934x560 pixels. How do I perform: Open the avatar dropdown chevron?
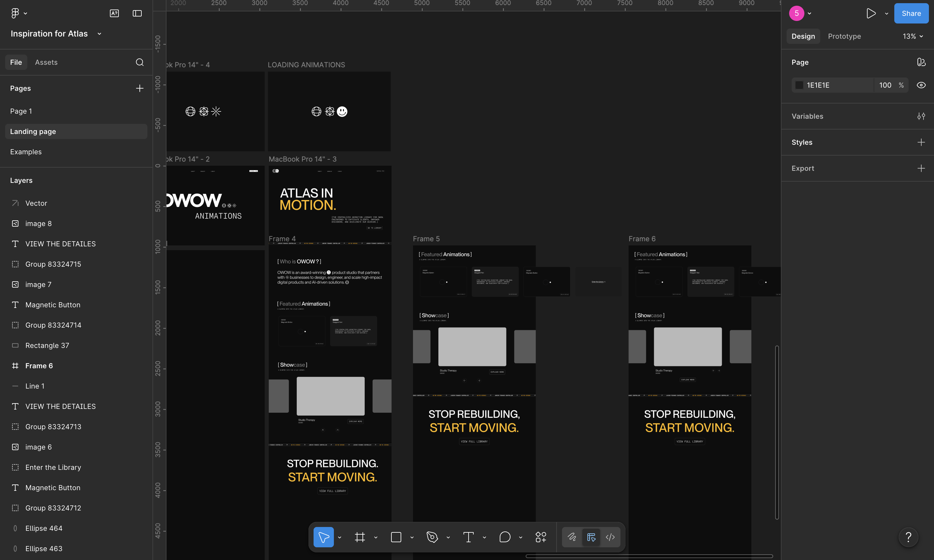tap(809, 14)
